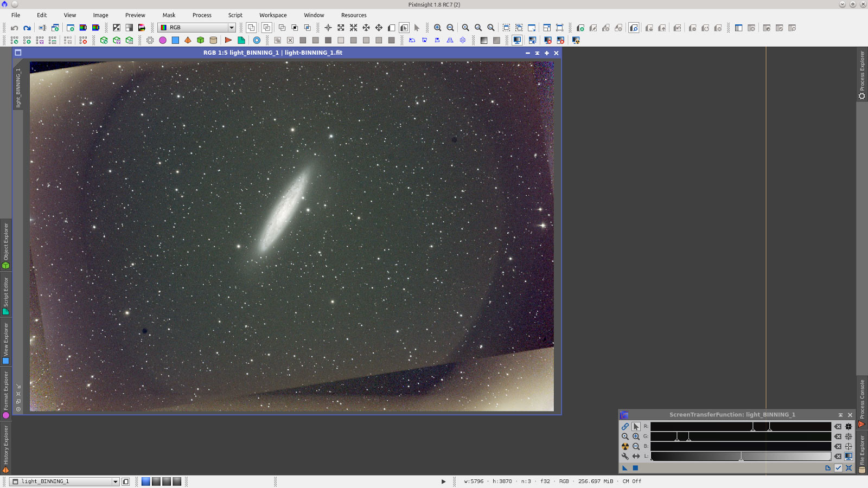This screenshot has height=488, width=868.
Task: Click the Undo icon on the toolbar
Action: pos(14,27)
